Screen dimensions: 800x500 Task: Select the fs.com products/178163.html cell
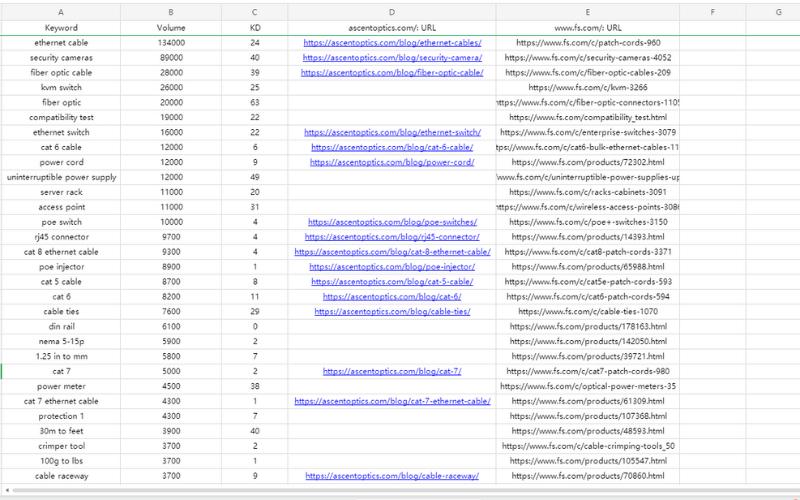588,326
